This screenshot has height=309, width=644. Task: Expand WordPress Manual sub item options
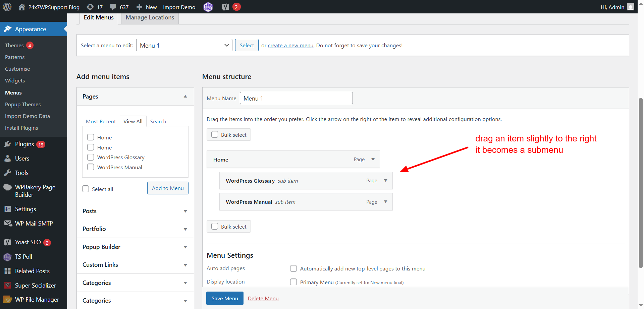tap(386, 202)
